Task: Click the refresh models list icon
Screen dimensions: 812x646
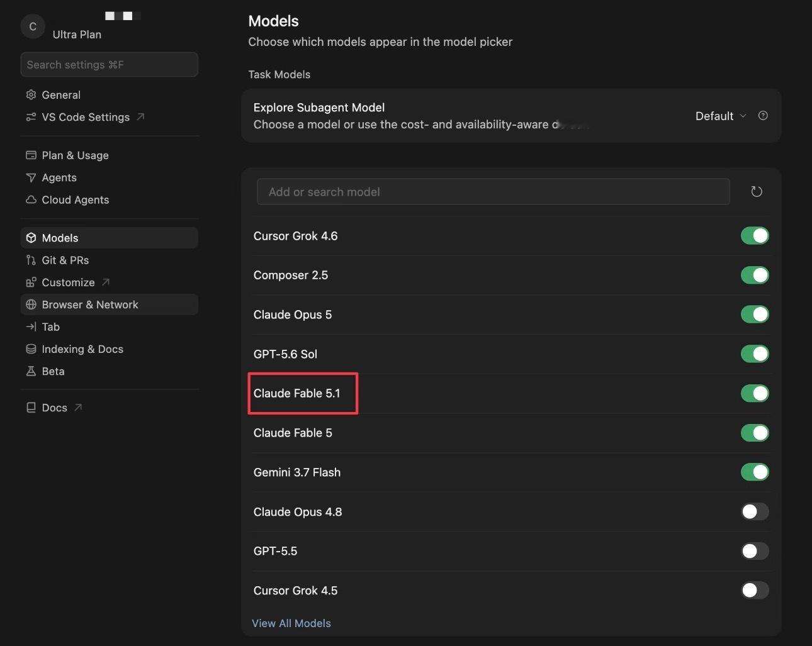Action: [x=757, y=191]
